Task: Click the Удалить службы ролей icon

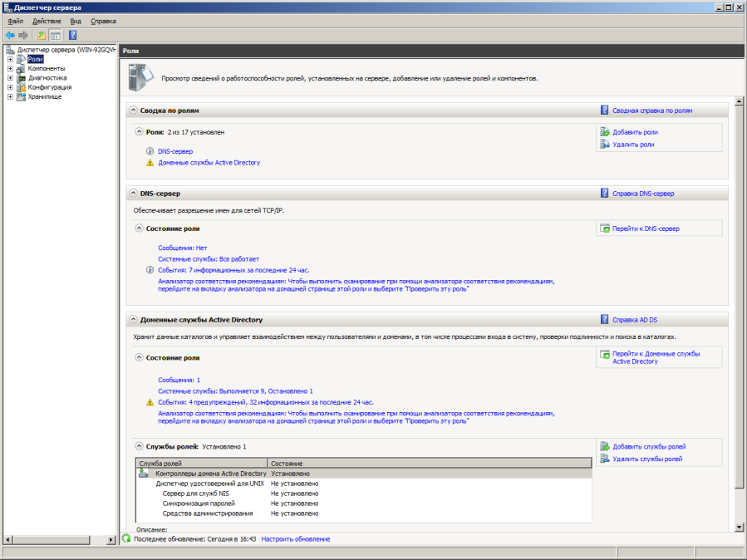Action: click(x=605, y=458)
